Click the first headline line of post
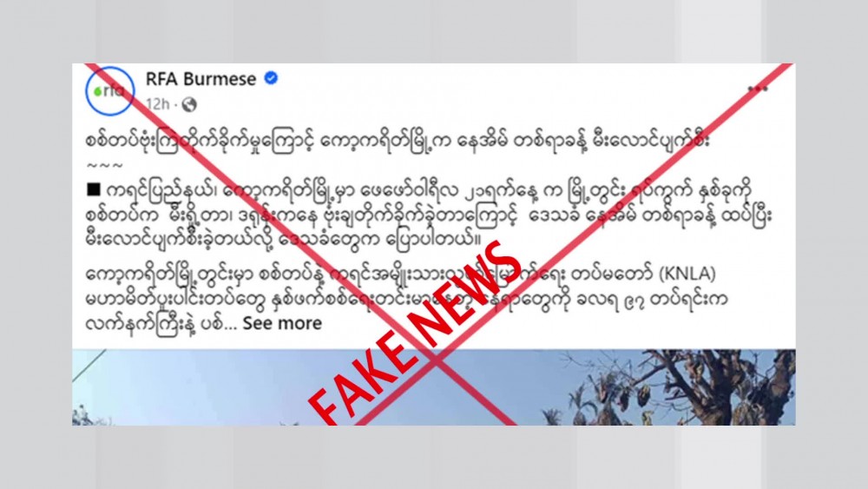Viewport: 868px width, 489px height. coord(397,142)
